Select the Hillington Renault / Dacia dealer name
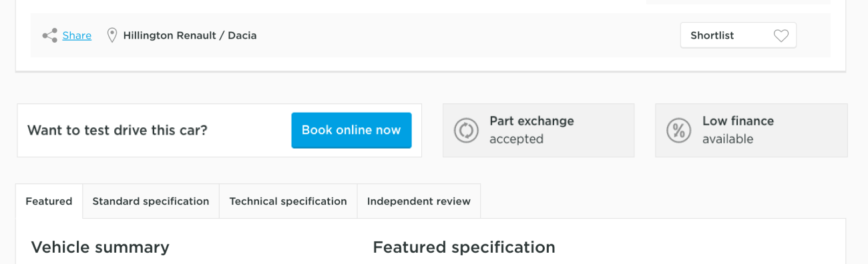This screenshot has height=264, width=868. click(x=190, y=35)
